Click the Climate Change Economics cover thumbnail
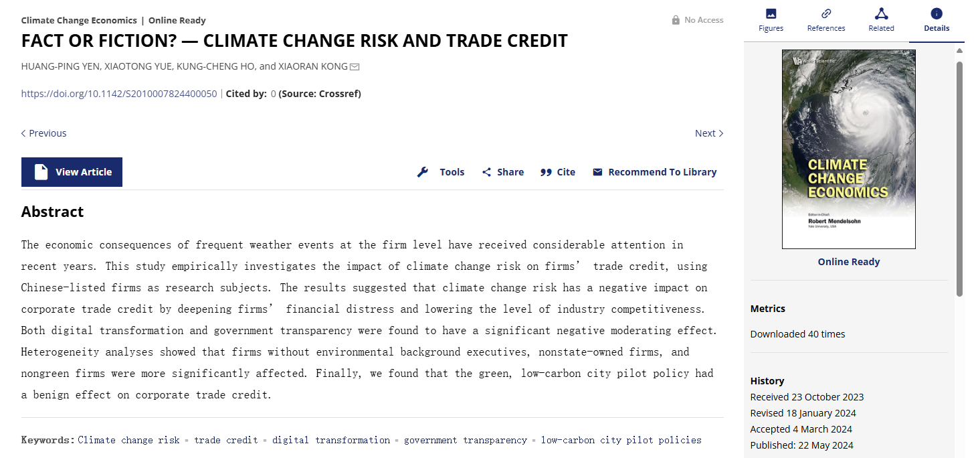This screenshot has width=980, height=458. click(x=848, y=149)
